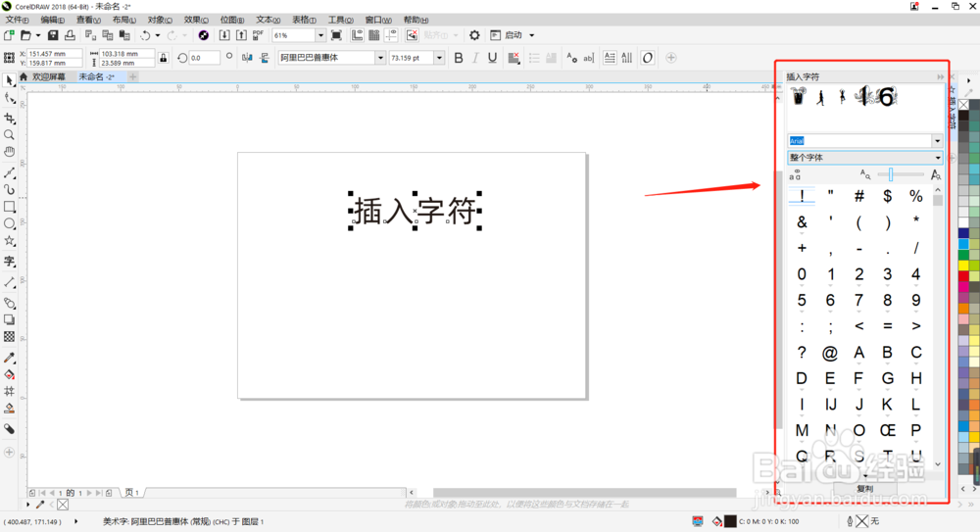The image size is (980, 532).
Task: Collapse the 插入字符 docker with double arrows
Action: [940, 76]
